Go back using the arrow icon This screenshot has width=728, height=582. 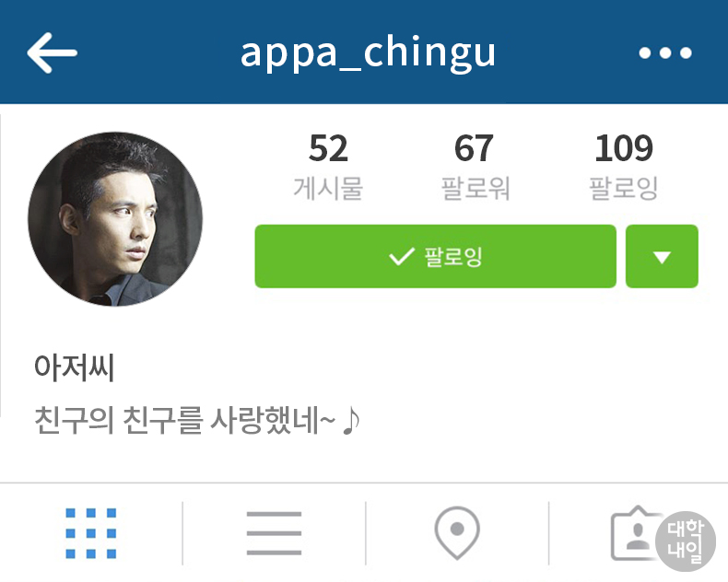coord(52,52)
